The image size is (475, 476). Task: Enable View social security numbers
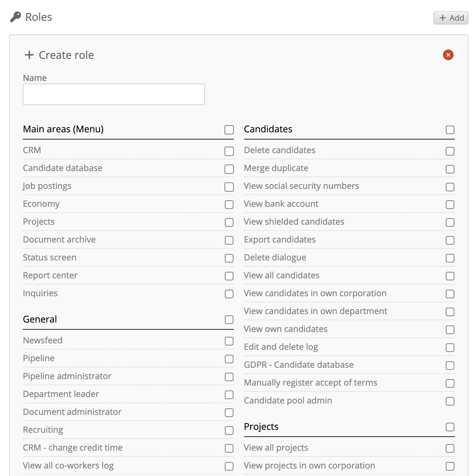(450, 187)
